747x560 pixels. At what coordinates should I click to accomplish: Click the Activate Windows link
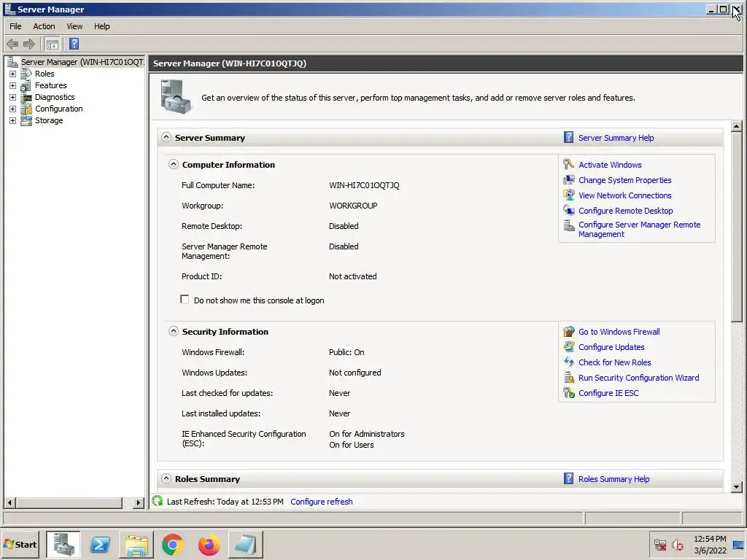point(610,165)
